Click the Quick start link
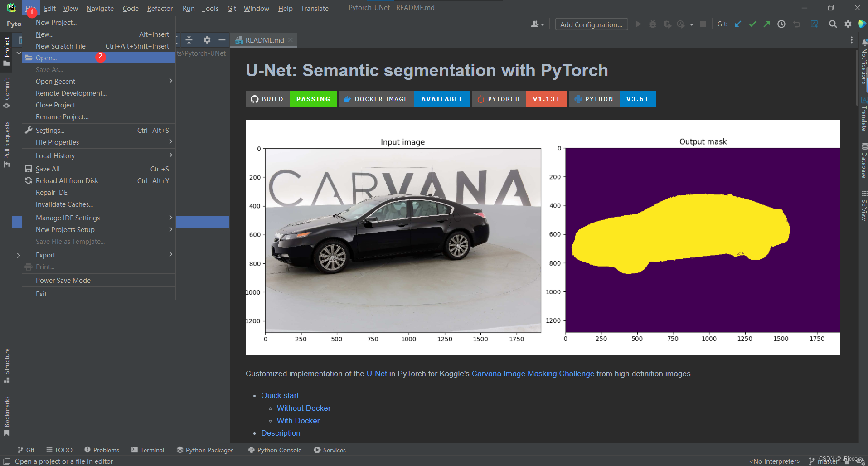 (x=280, y=395)
